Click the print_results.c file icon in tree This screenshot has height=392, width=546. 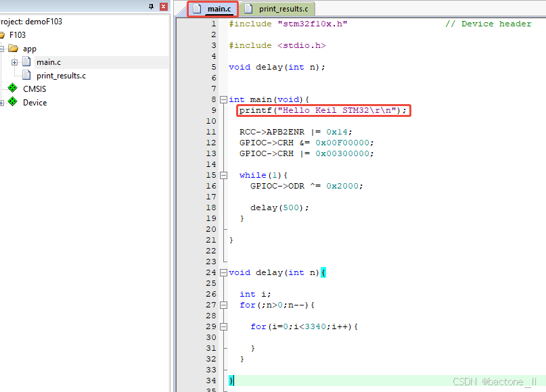(26, 75)
